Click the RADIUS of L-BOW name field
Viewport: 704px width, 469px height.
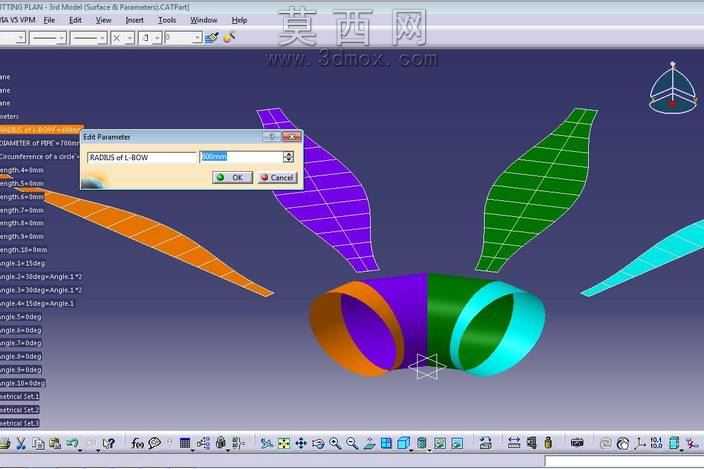point(141,157)
